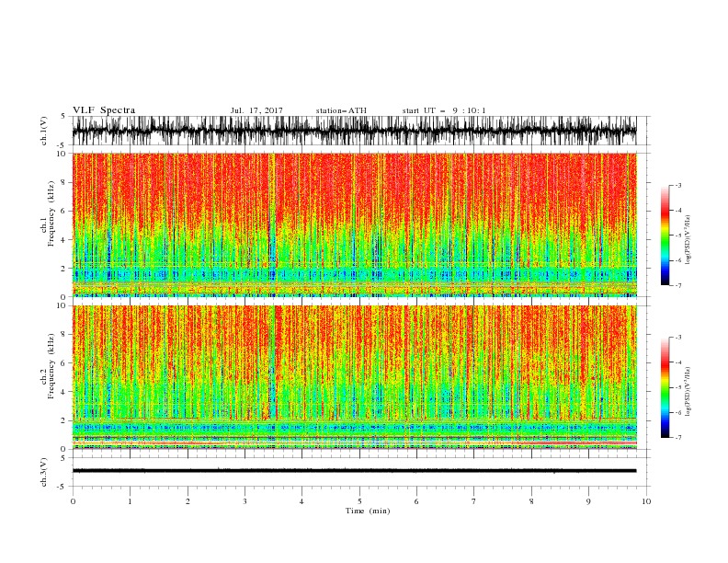Click the ch.3 voltage waveform trace
Viewport: 728px width, 563px height.
[x=354, y=471]
